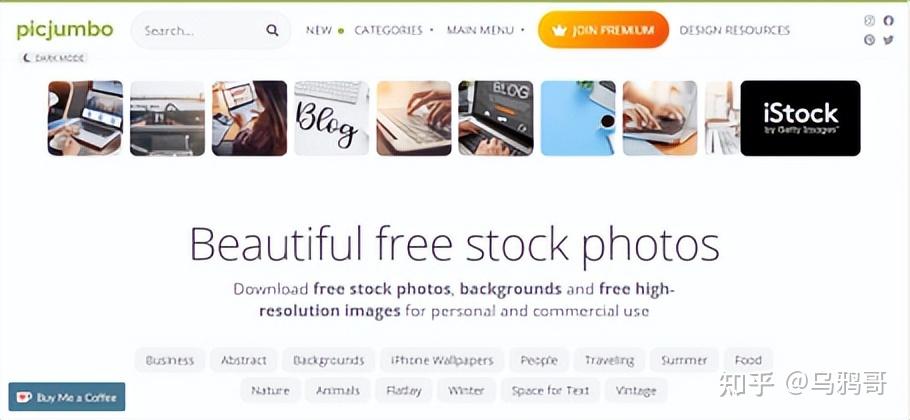910x420 pixels.
Task: Expand the Categories dropdown menu
Action: pos(394,30)
